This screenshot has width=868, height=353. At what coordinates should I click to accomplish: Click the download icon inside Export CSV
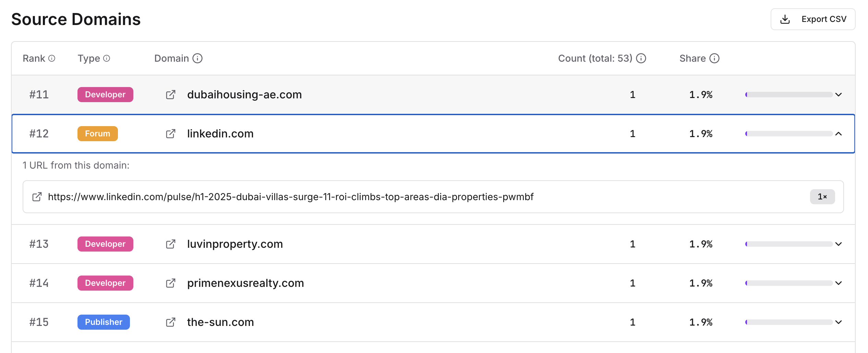(785, 19)
